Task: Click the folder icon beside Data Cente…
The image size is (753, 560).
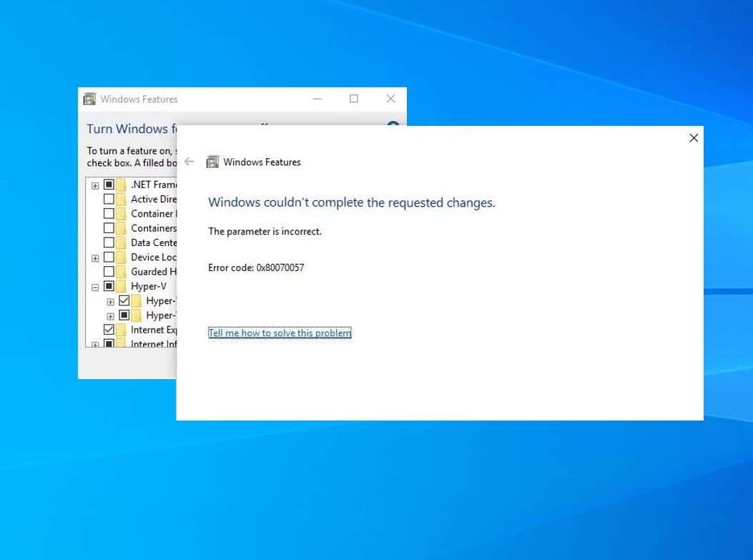Action: pos(122,242)
